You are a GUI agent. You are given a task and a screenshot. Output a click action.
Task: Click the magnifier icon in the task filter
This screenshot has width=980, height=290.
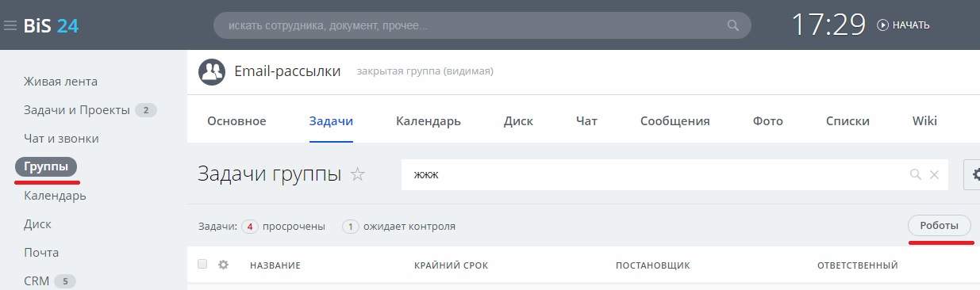[x=916, y=175]
